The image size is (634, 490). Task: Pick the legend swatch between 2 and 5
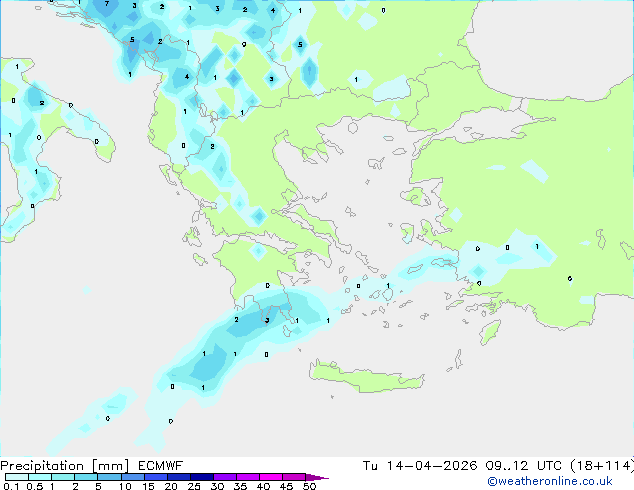pos(86,477)
